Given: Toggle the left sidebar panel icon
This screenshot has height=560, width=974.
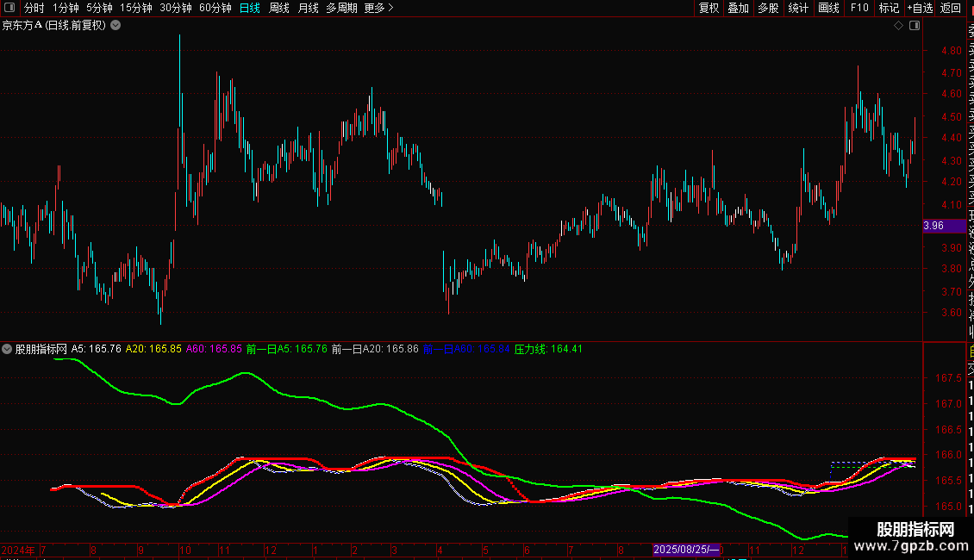Looking at the screenshot, I should tap(9, 8).
